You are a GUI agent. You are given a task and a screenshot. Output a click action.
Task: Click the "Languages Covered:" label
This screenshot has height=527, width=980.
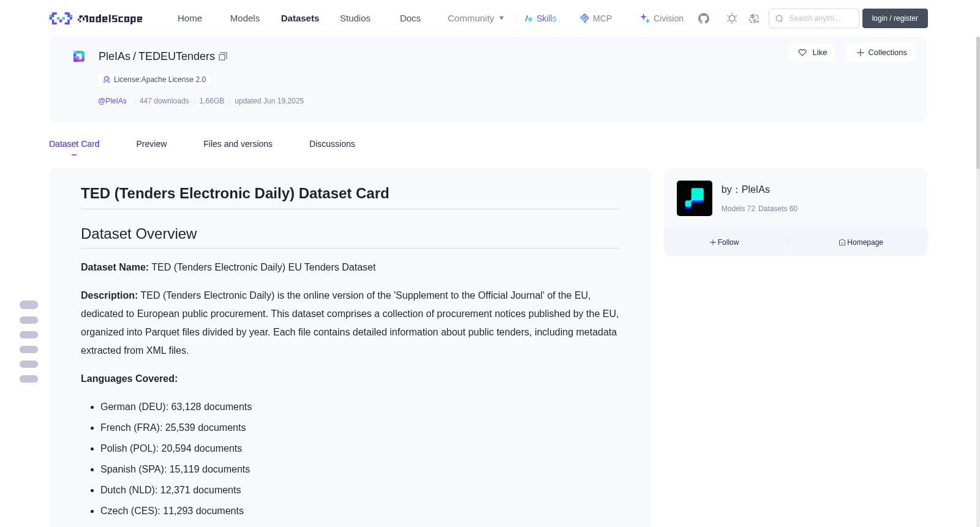point(129,379)
